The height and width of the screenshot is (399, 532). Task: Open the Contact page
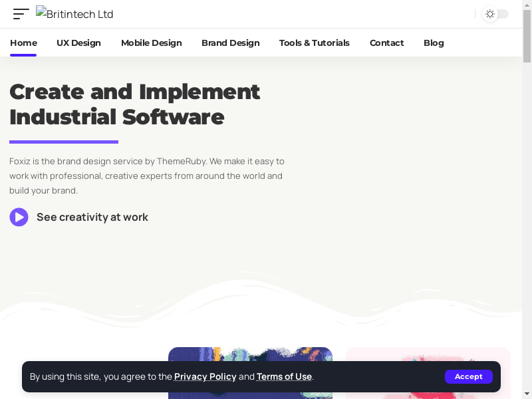tap(386, 43)
